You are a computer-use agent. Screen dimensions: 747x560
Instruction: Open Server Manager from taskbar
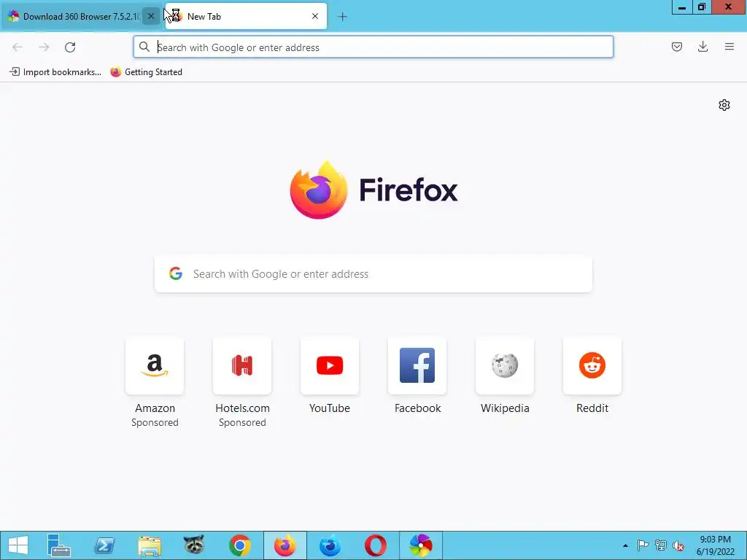click(x=59, y=545)
